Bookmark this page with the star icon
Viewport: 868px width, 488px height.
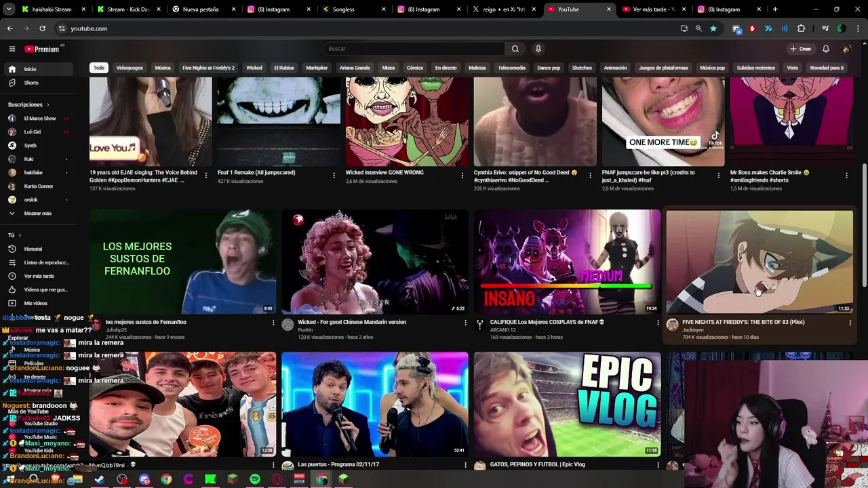coord(713,28)
